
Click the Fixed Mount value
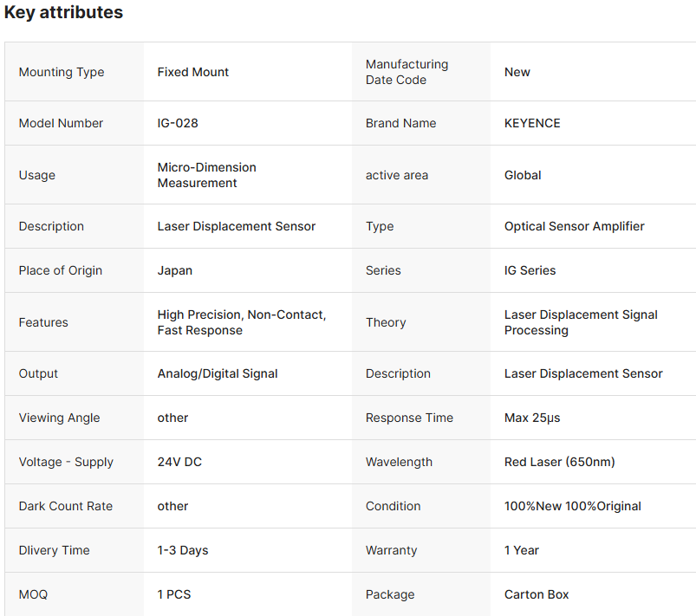193,72
